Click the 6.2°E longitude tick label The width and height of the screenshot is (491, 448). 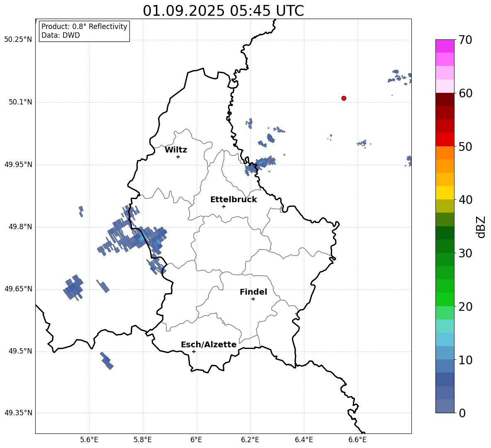[x=250, y=440]
